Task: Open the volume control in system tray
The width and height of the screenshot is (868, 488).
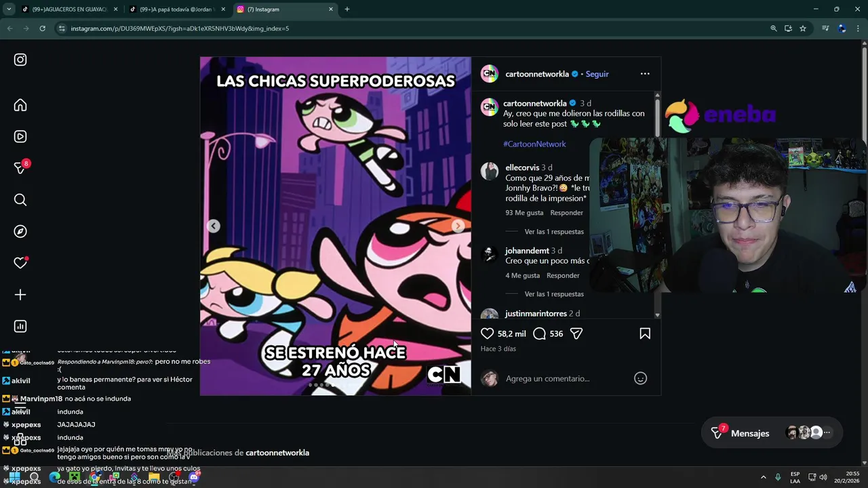Action: click(823, 477)
